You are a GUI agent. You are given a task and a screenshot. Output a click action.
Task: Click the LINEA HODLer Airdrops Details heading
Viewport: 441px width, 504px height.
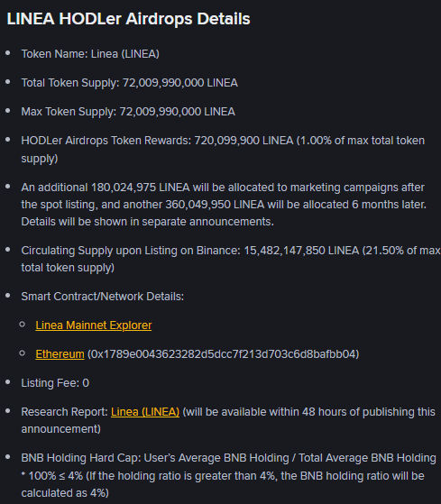click(128, 19)
